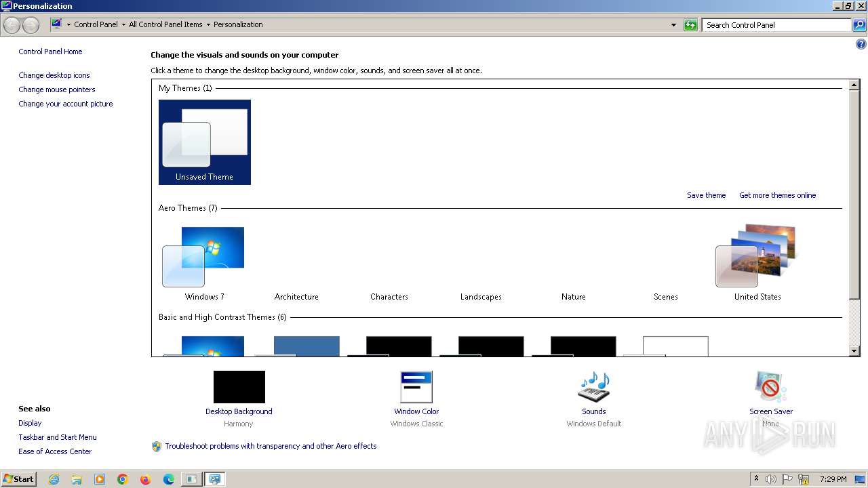Expand the address bar history dropdown

(673, 25)
